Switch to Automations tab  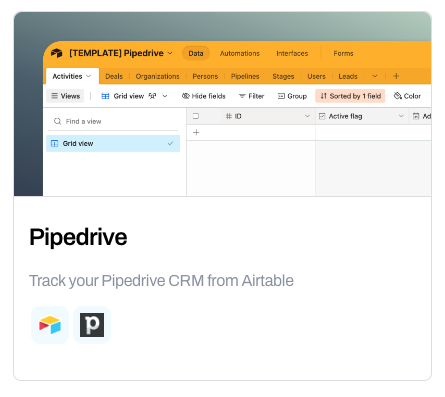(240, 53)
